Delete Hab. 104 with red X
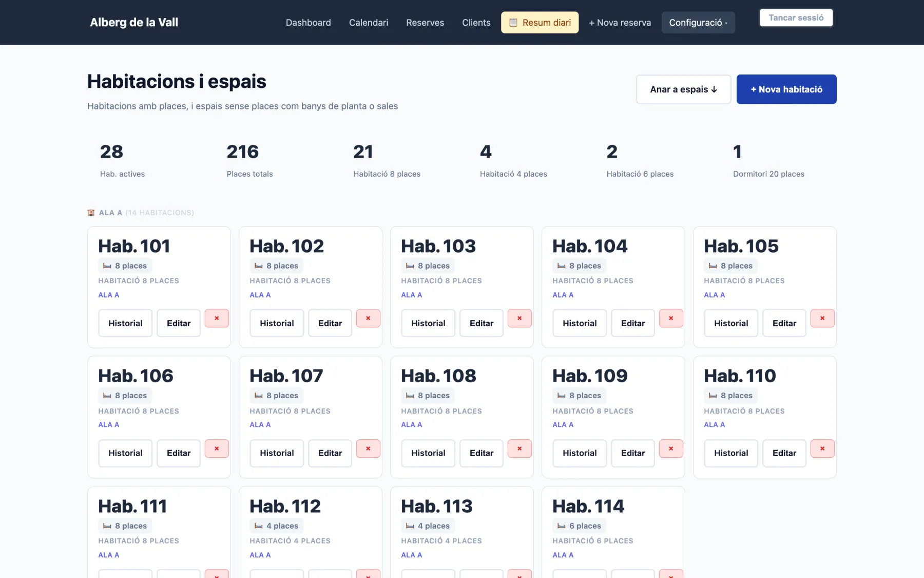924x578 pixels. tap(671, 318)
